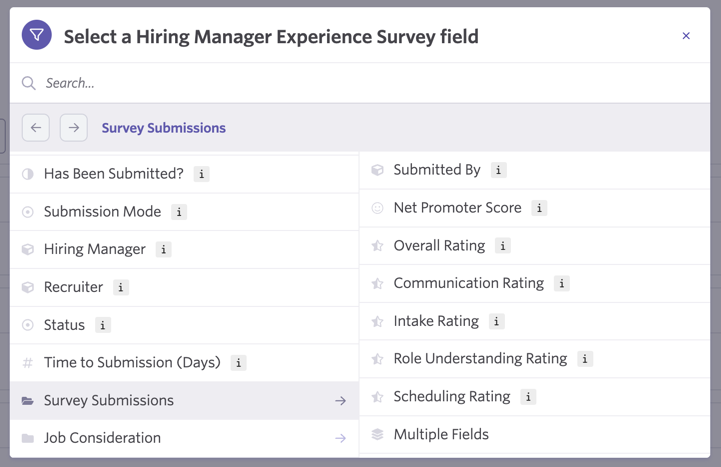
Task: Click the cube icon beside Submitted By
Action: tap(377, 170)
